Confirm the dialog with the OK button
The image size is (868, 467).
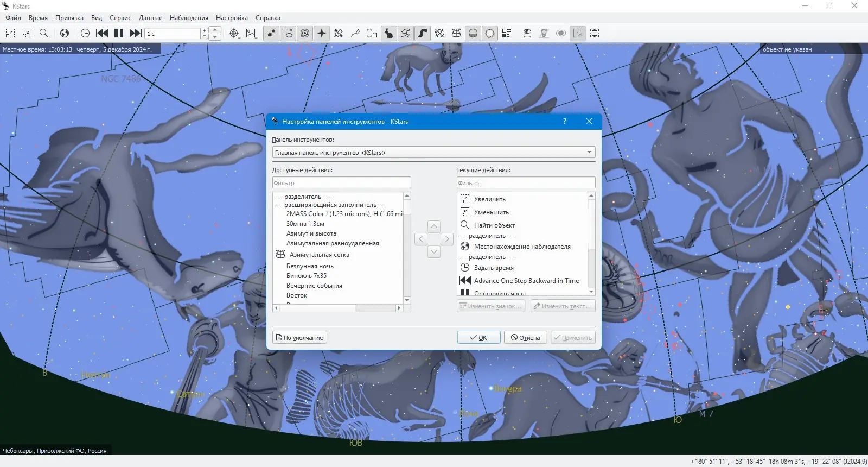pyautogui.click(x=478, y=338)
